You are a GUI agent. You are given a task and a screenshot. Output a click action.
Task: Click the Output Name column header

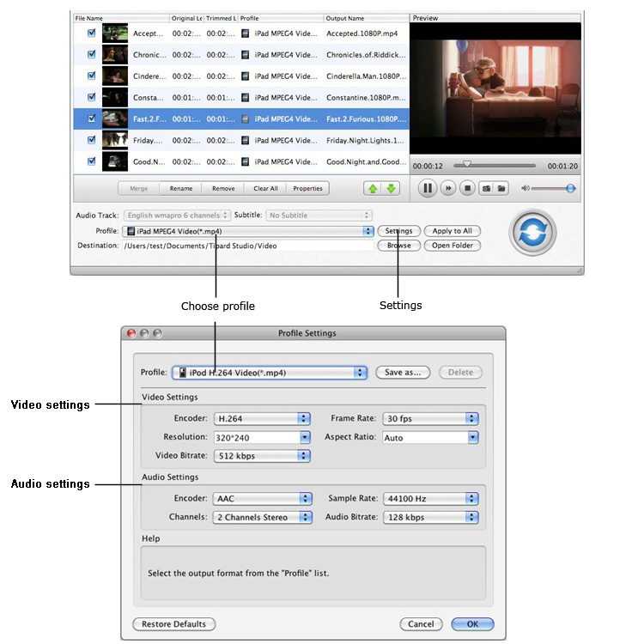367,18
